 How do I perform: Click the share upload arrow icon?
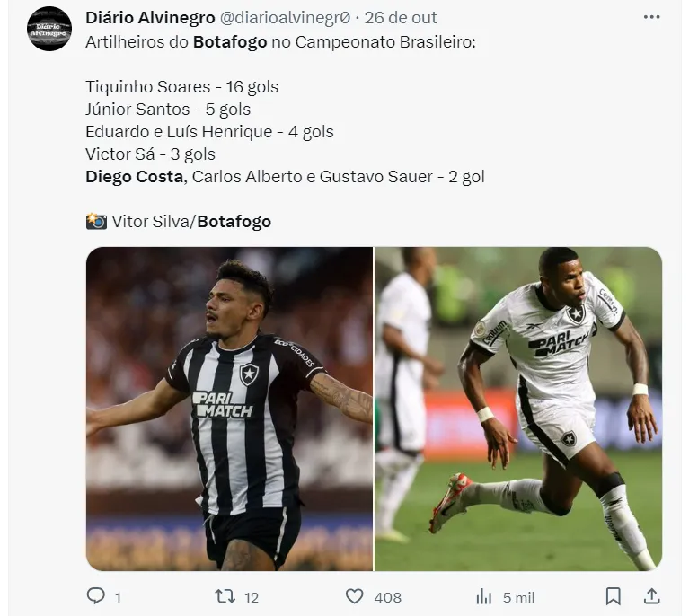653,596
